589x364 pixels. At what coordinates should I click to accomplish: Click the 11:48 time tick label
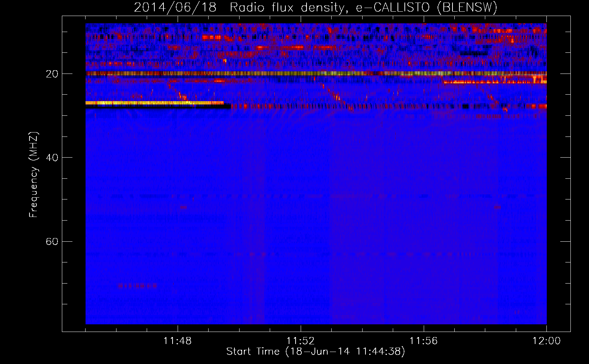tap(178, 341)
